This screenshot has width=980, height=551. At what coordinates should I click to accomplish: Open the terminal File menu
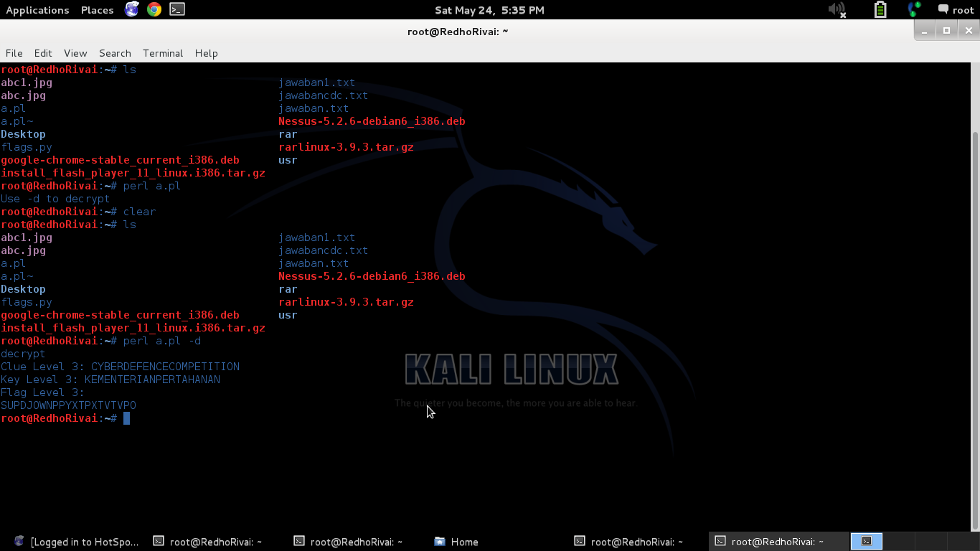(14, 53)
